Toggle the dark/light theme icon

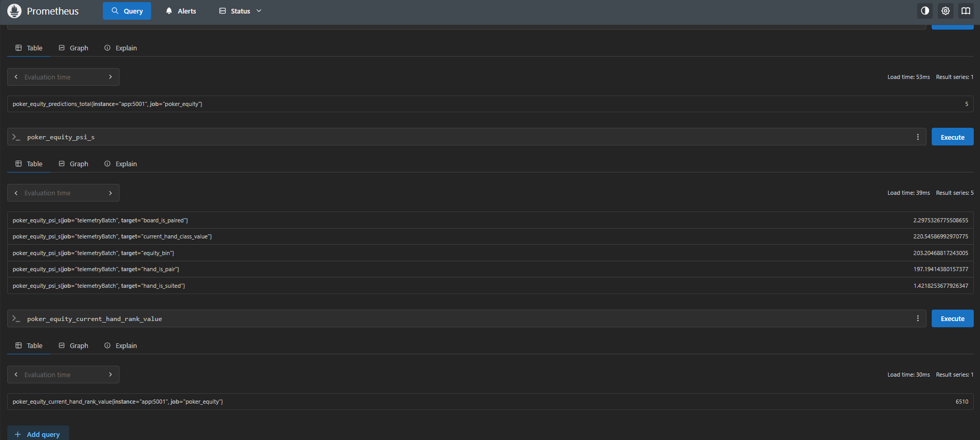[x=925, y=11]
